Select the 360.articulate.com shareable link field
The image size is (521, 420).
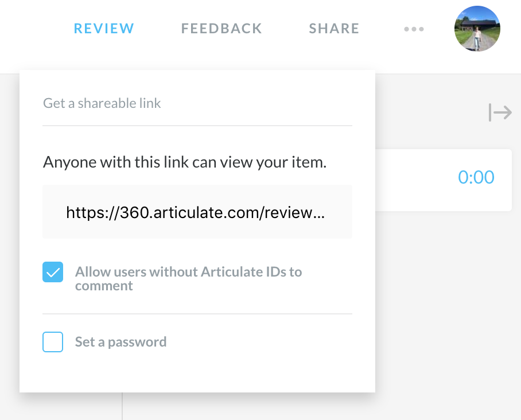197,212
